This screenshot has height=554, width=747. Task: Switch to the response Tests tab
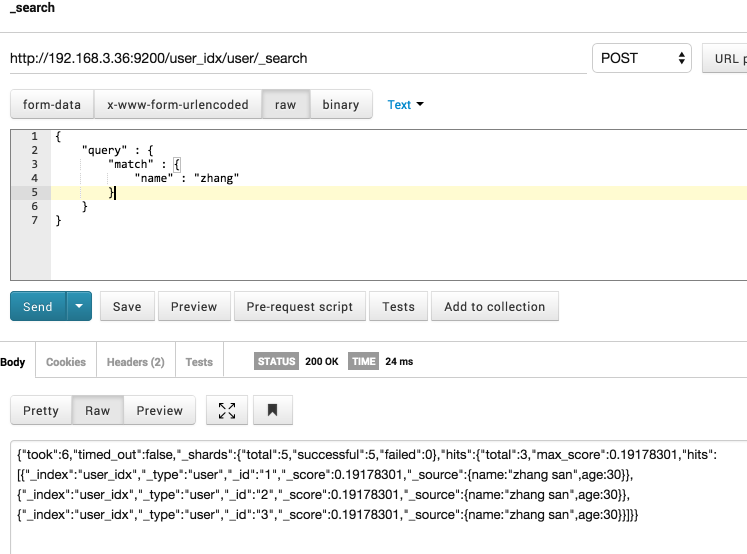199,362
